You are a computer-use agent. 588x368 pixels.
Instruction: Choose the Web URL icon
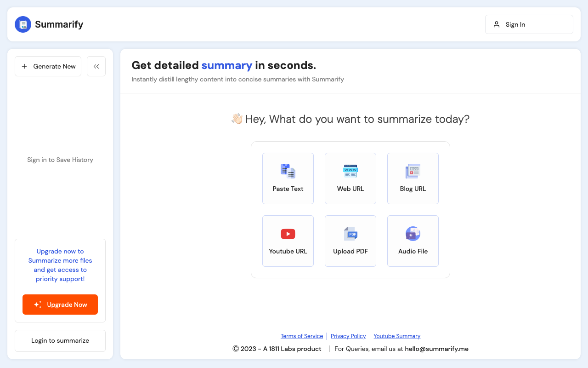pos(351,171)
